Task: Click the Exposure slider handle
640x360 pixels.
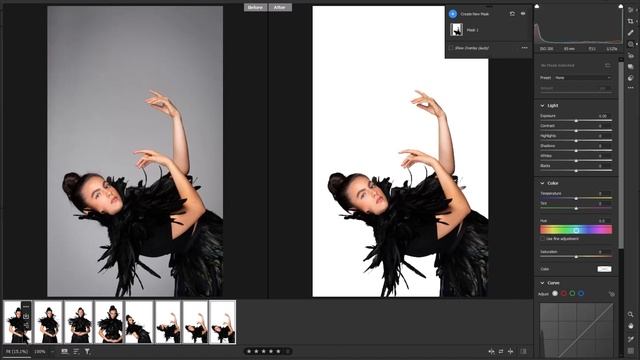Action: (576, 121)
